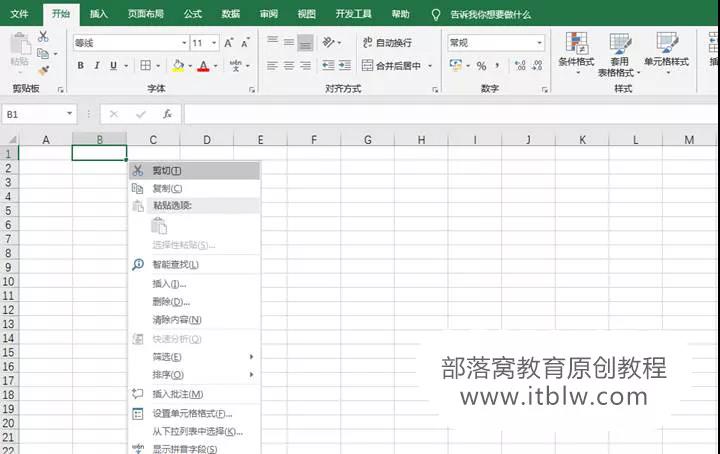720x454 pixels.
Task: Choose 从下拉列表中选择(K)... menu item
Action: pyautogui.click(x=195, y=432)
